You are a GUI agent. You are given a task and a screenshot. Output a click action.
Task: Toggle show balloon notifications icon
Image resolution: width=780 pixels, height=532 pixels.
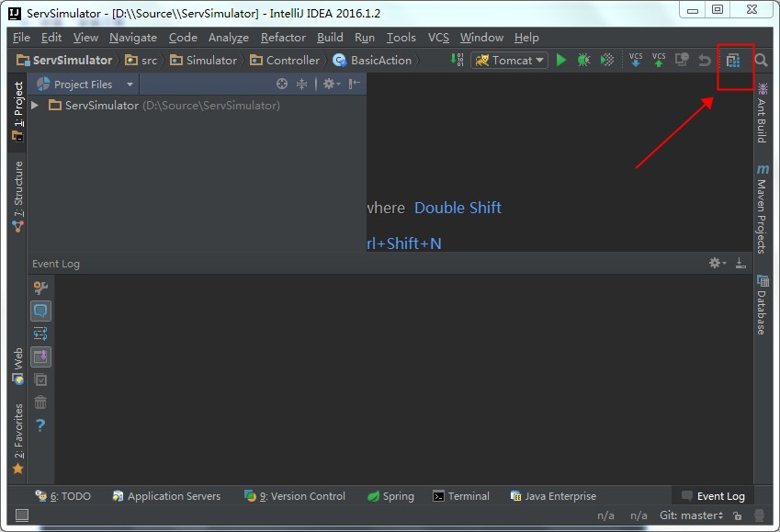point(40,311)
